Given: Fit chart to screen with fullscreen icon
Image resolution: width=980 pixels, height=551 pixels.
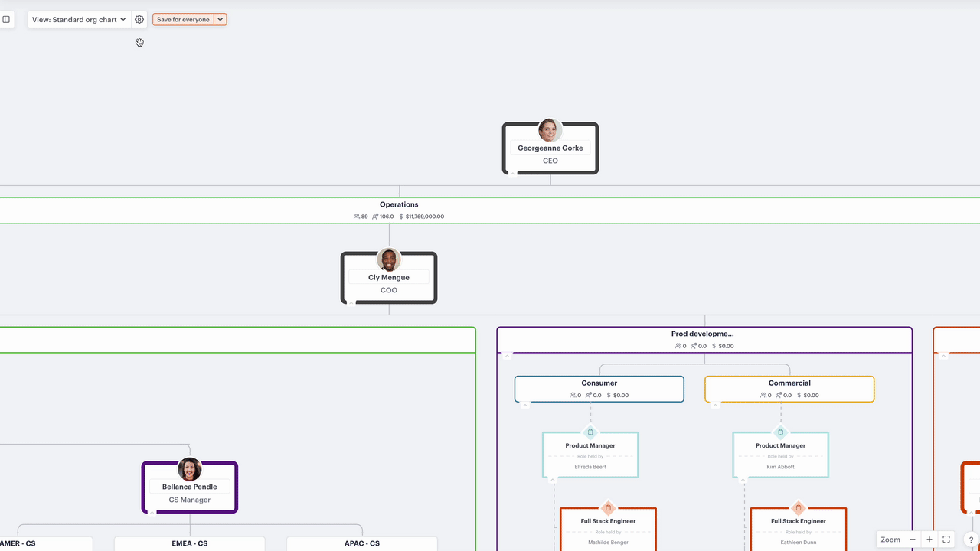Looking at the screenshot, I should pos(946,540).
